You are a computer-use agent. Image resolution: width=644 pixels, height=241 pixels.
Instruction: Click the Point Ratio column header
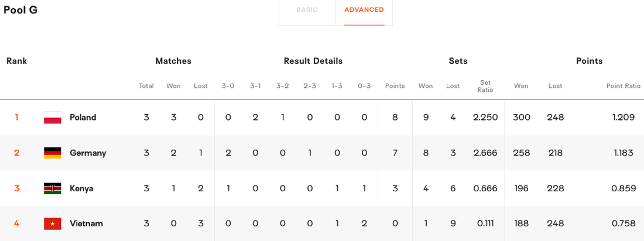[624, 86]
